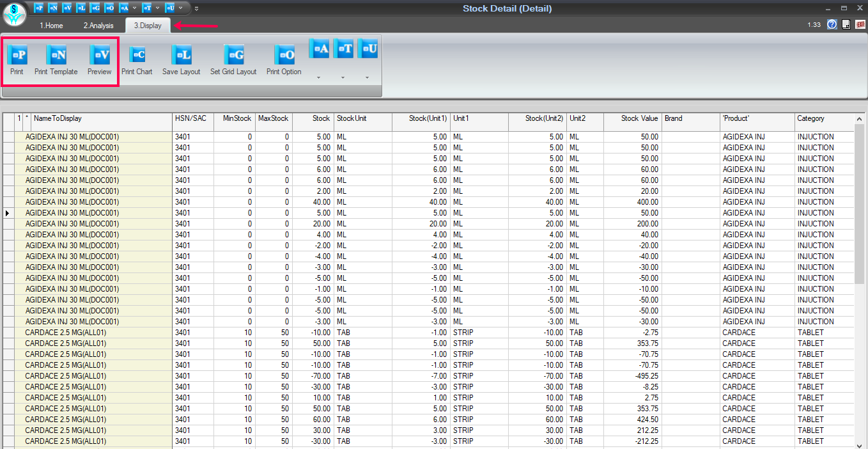868x449 pixels.
Task: Expand the arrow next to quick access U
Action: 181,8
